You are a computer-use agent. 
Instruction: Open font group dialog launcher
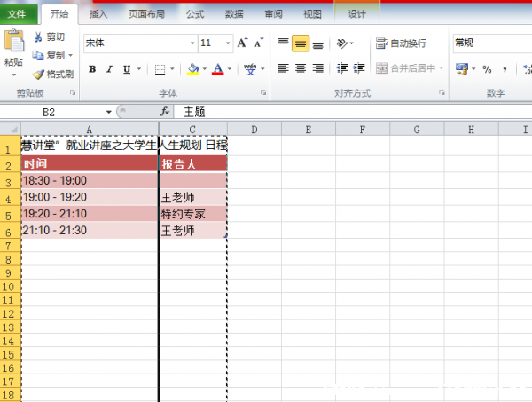coord(263,92)
